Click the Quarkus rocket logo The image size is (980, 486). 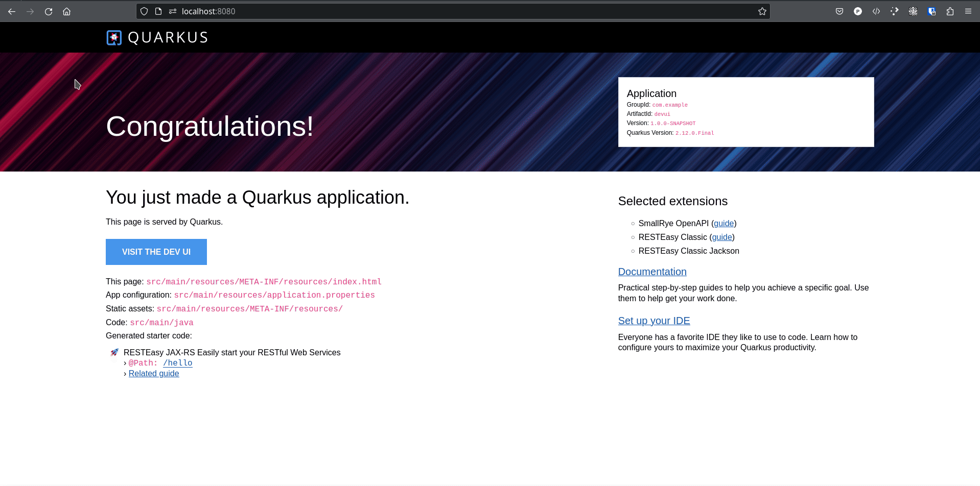pyautogui.click(x=114, y=37)
